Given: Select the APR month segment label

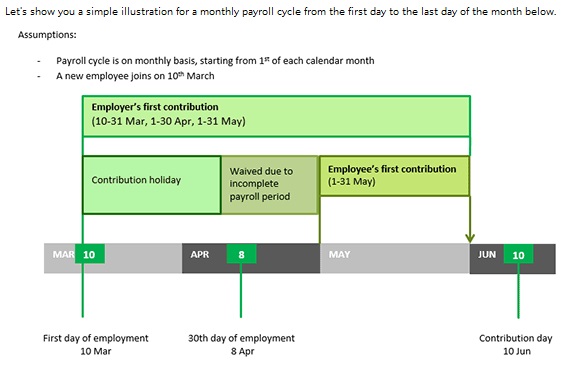Looking at the screenshot, I should pyautogui.click(x=200, y=254).
